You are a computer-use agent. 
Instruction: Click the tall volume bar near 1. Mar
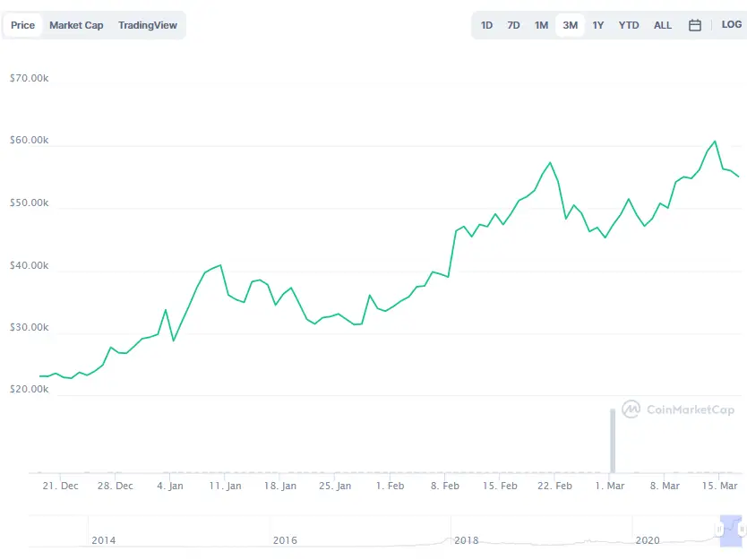click(x=613, y=441)
